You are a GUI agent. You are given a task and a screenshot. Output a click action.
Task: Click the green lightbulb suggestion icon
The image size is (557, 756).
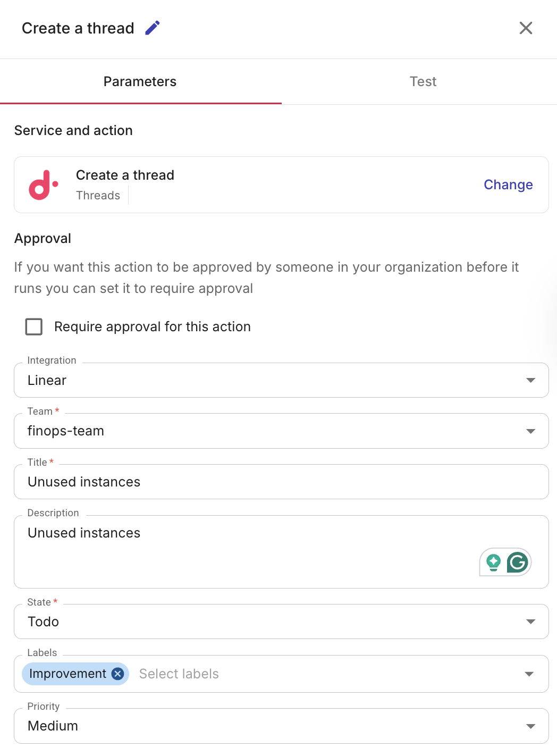pos(493,562)
